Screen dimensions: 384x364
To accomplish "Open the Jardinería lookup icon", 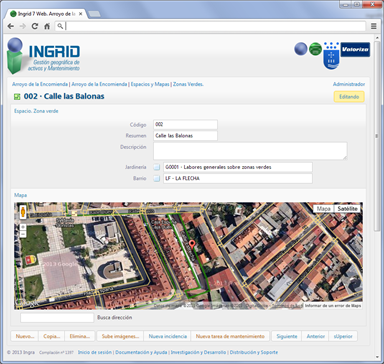I will 157,167.
